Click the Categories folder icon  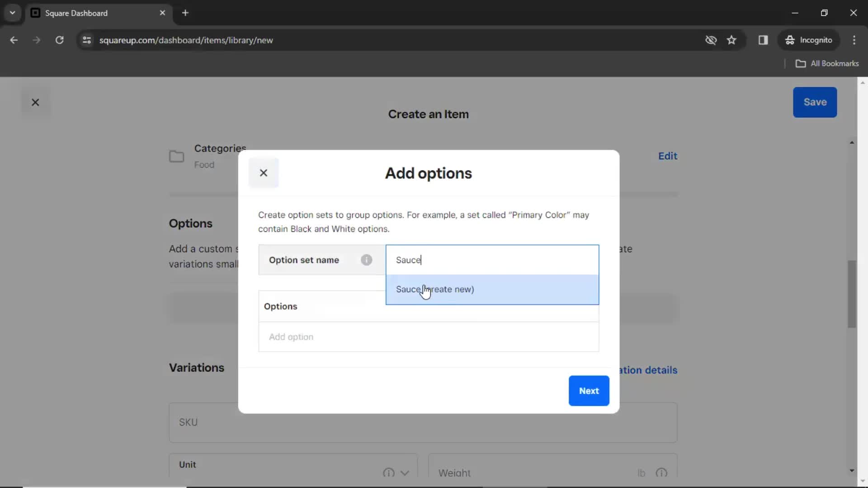(176, 156)
